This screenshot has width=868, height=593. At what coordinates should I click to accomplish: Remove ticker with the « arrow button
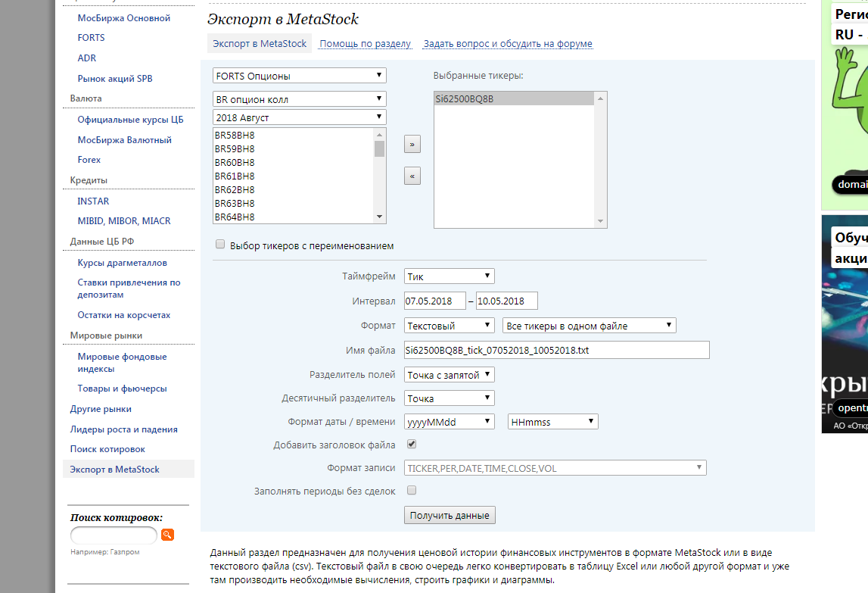tap(412, 176)
